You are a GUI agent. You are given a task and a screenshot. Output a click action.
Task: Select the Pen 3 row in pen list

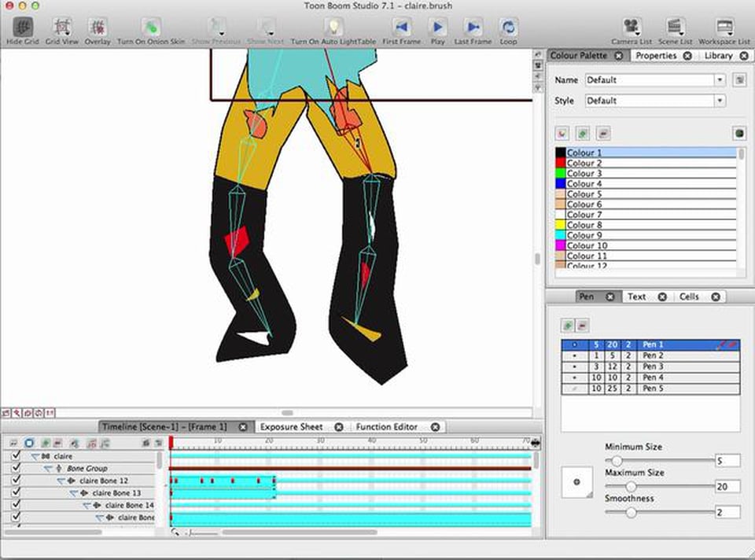653,367
